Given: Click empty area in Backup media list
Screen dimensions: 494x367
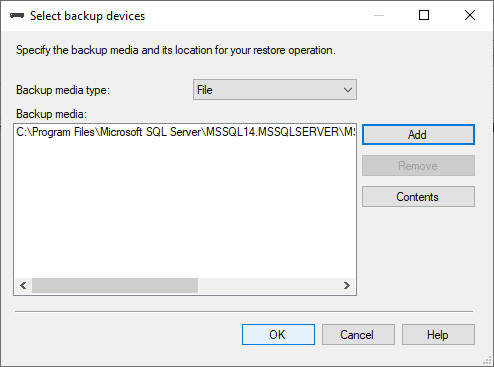Looking at the screenshot, I should 185,208.
